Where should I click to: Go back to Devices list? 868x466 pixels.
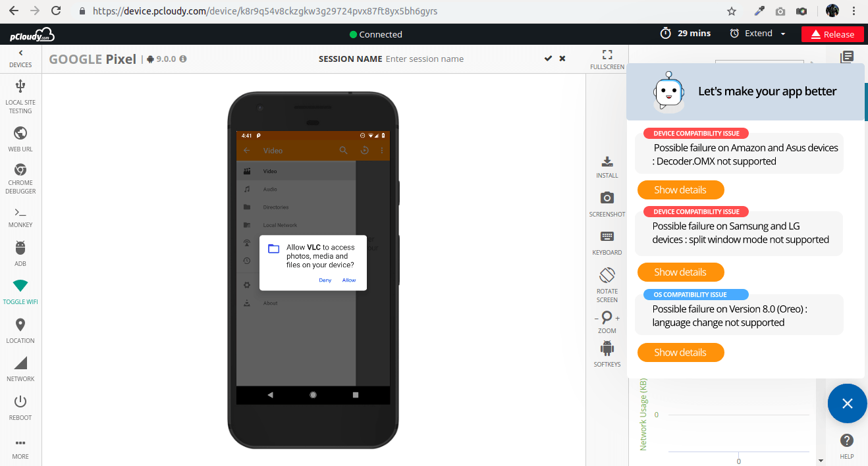pos(20,59)
